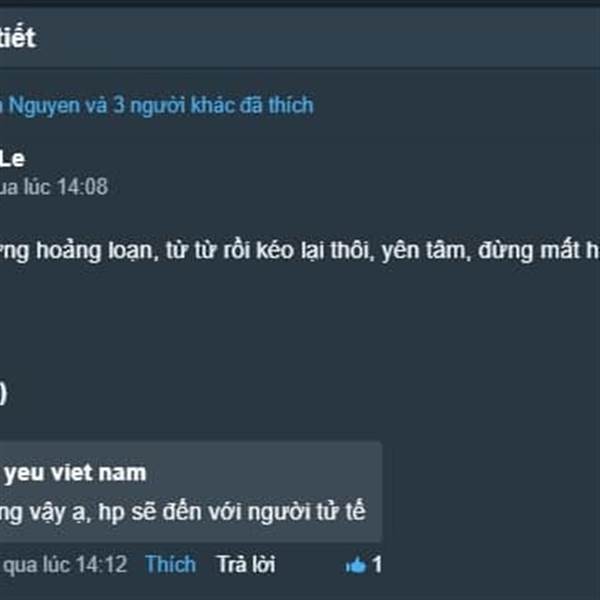Like the comment via "Thích"
The image size is (600, 600).
pyautogui.click(x=170, y=564)
